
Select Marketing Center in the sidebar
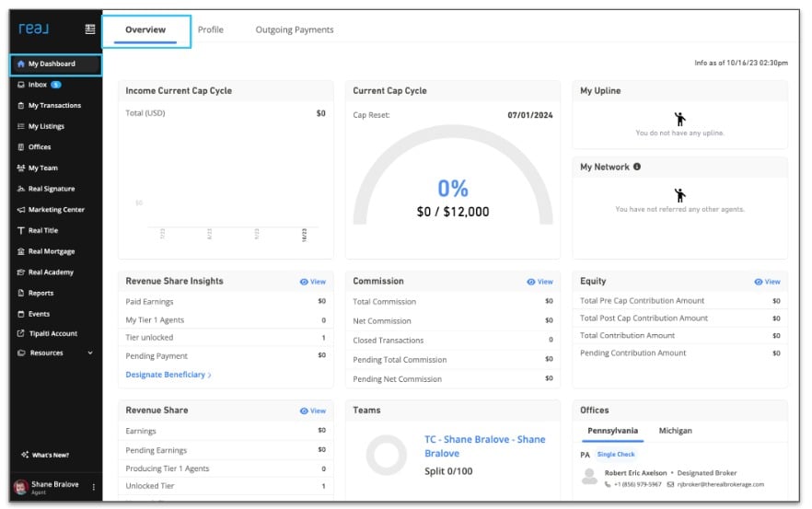55,210
